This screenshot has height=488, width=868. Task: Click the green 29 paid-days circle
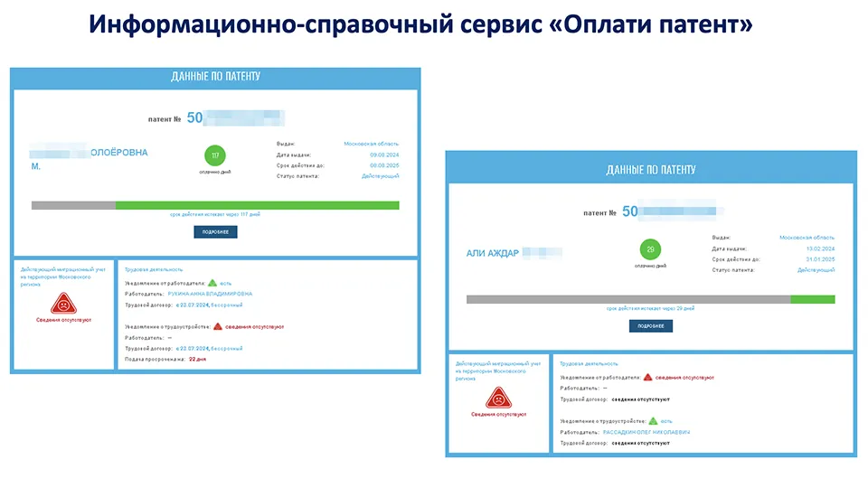(650, 249)
